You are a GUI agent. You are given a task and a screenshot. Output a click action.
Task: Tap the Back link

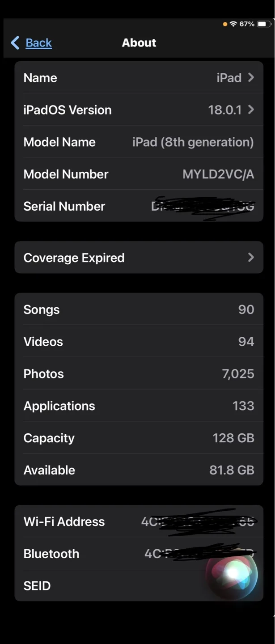pyautogui.click(x=38, y=42)
